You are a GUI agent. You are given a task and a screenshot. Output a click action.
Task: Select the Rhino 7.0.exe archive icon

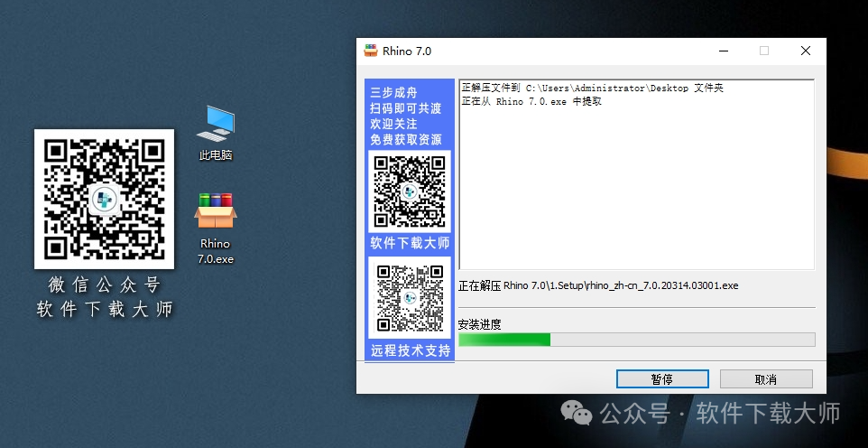pyautogui.click(x=216, y=229)
